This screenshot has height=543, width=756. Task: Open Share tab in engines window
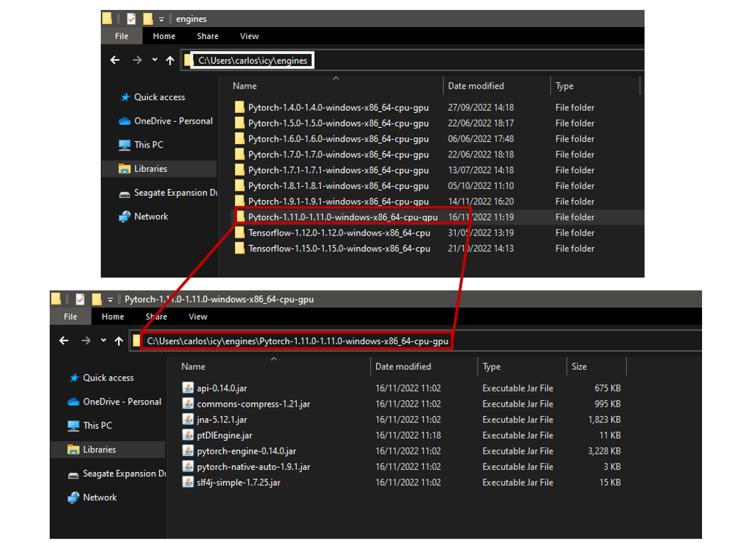click(207, 36)
